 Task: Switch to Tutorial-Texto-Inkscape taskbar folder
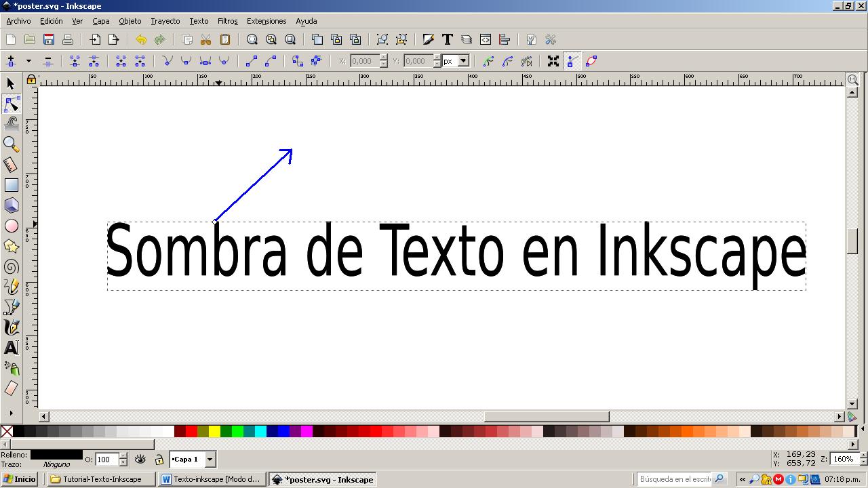102,479
